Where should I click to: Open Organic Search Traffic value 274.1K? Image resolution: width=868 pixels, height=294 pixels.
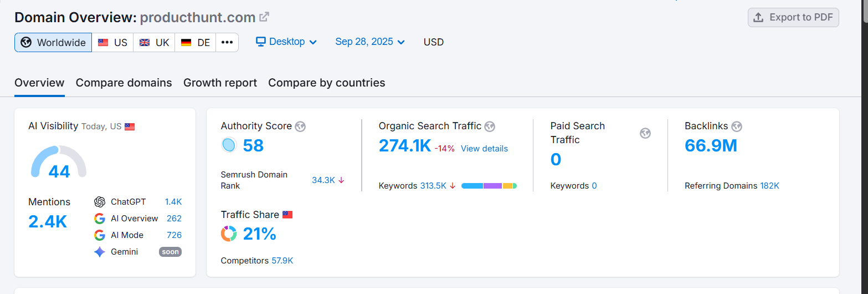tap(405, 145)
